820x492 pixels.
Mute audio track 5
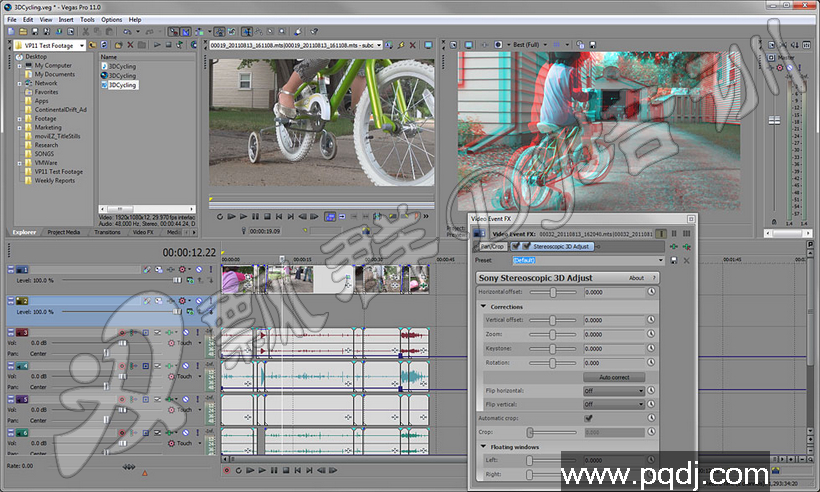pyautogui.click(x=186, y=399)
